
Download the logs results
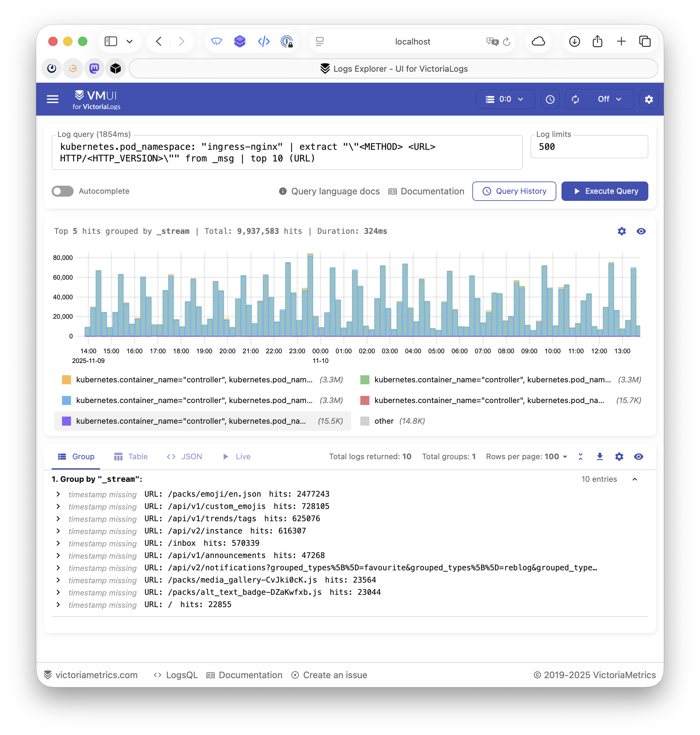pyautogui.click(x=600, y=457)
